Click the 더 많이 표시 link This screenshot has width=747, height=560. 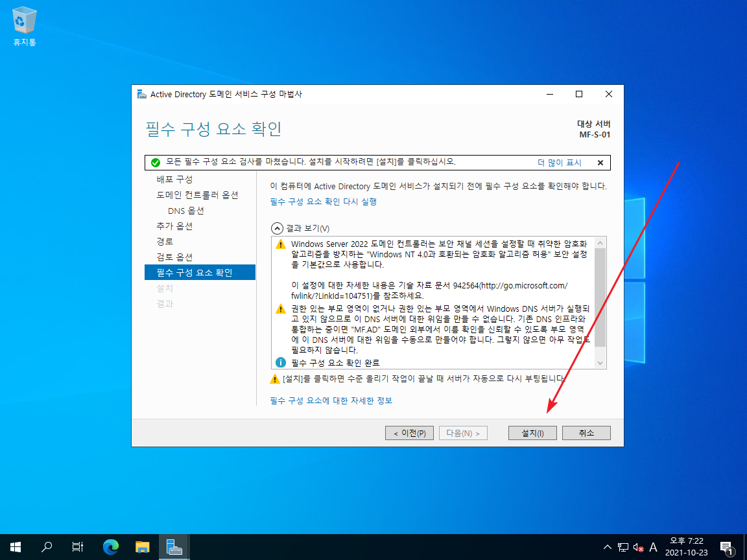coord(560,163)
